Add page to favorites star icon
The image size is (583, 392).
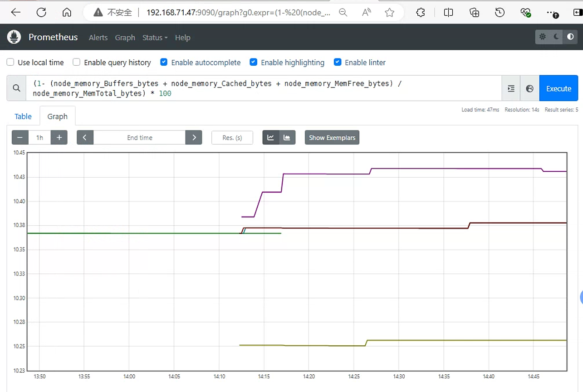(389, 13)
